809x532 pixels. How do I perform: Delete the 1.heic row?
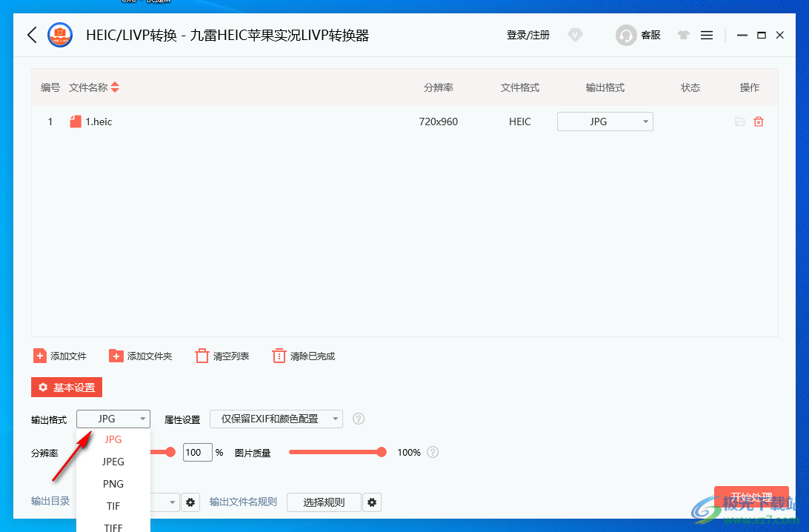[759, 122]
